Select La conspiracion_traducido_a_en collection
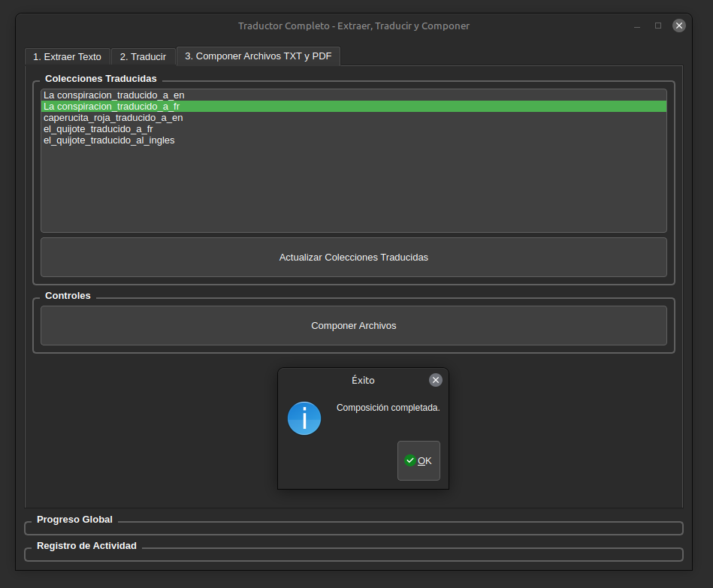This screenshot has height=588, width=713. pyautogui.click(x=114, y=95)
